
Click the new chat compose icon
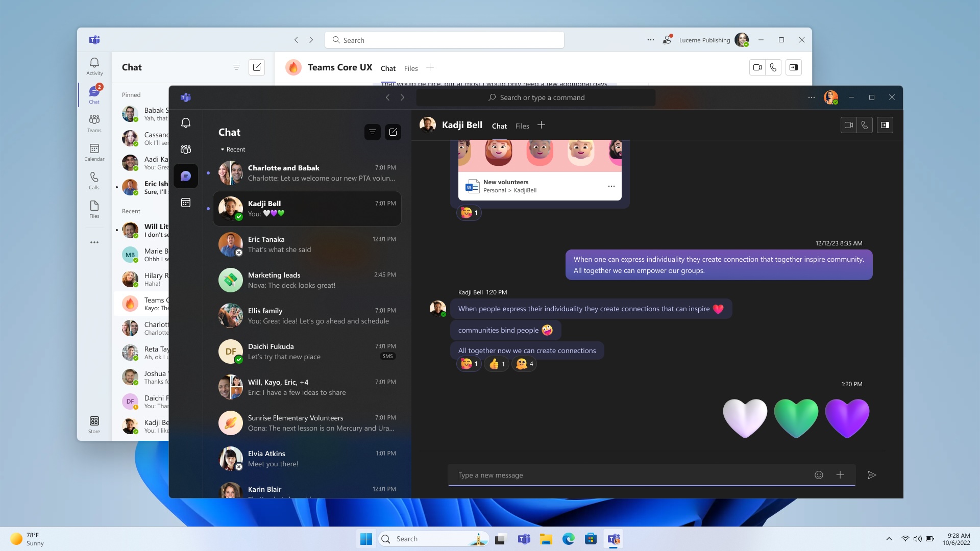pyautogui.click(x=393, y=132)
